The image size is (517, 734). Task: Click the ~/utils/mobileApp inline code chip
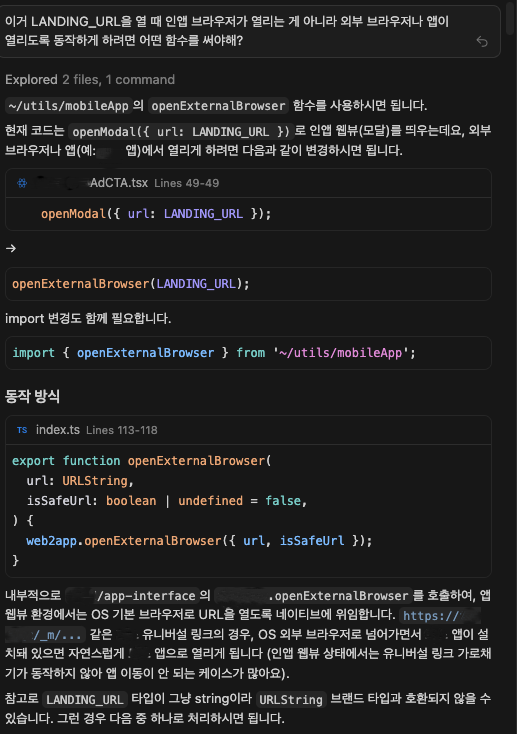(x=69, y=106)
